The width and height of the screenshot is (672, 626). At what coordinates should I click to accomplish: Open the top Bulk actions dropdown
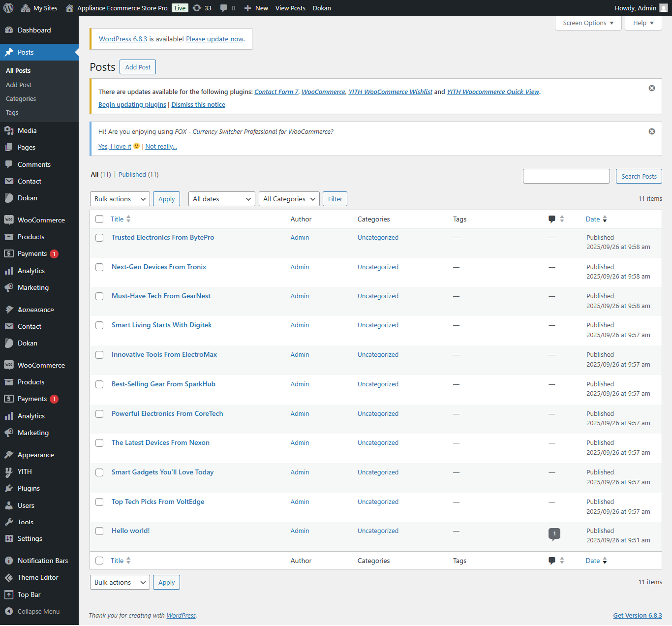click(x=120, y=199)
